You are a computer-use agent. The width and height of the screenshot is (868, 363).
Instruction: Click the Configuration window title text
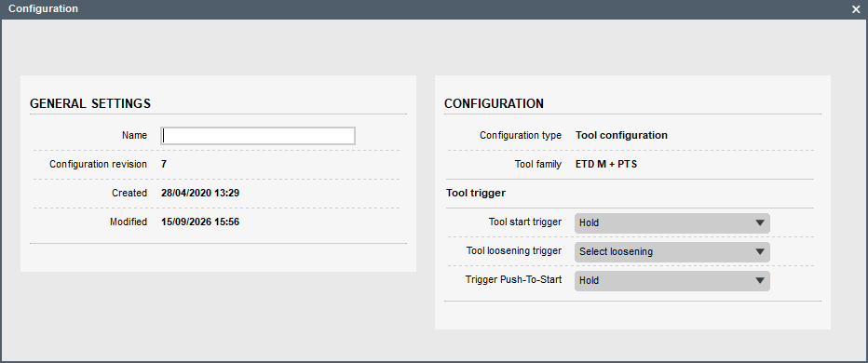pyautogui.click(x=43, y=9)
